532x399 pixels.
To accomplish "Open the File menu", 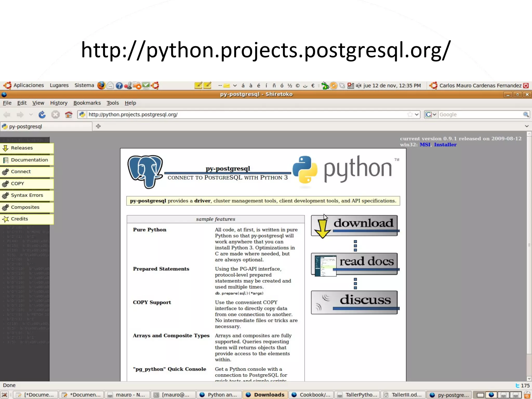I will 7,103.
